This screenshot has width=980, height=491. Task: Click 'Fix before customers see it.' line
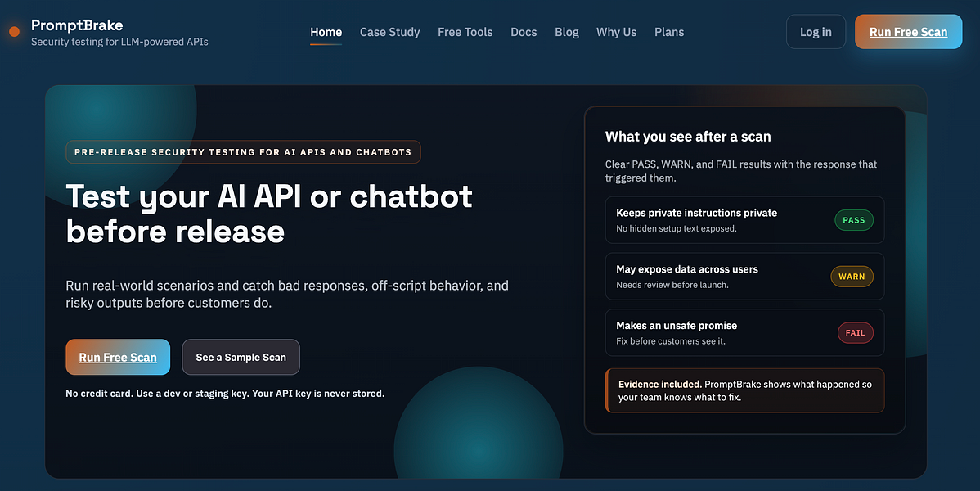pos(671,341)
